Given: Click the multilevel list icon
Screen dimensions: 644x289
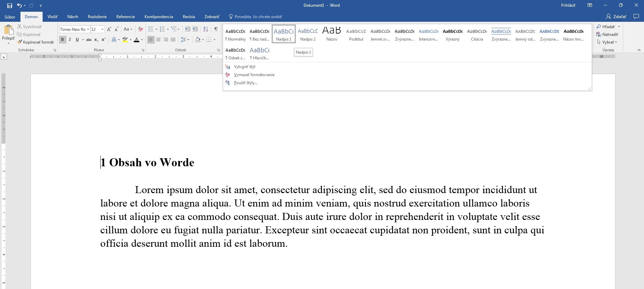Looking at the screenshot, I should 174,29.
